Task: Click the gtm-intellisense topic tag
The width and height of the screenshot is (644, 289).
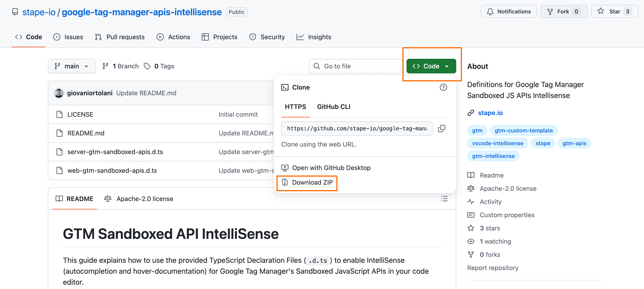Action: (493, 156)
